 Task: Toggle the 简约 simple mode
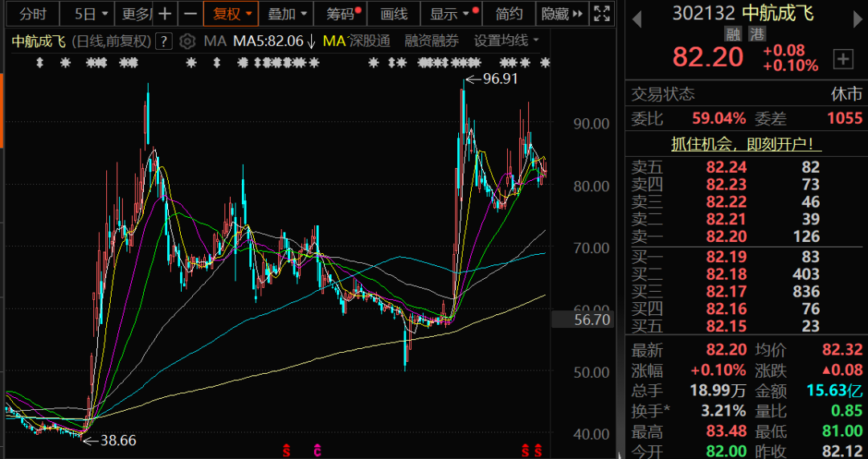point(509,14)
